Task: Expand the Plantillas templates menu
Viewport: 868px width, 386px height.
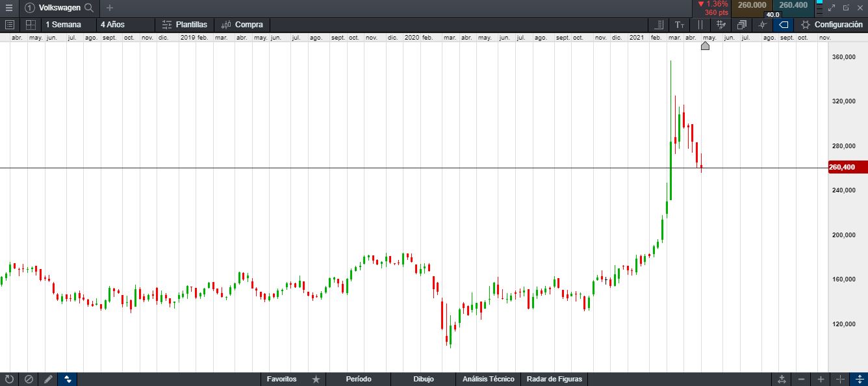Action: point(185,25)
